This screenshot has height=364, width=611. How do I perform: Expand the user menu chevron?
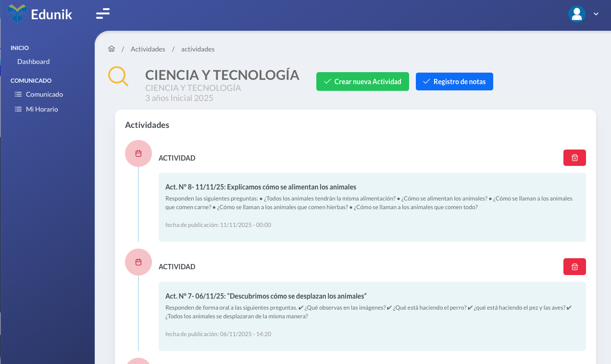pyautogui.click(x=596, y=14)
